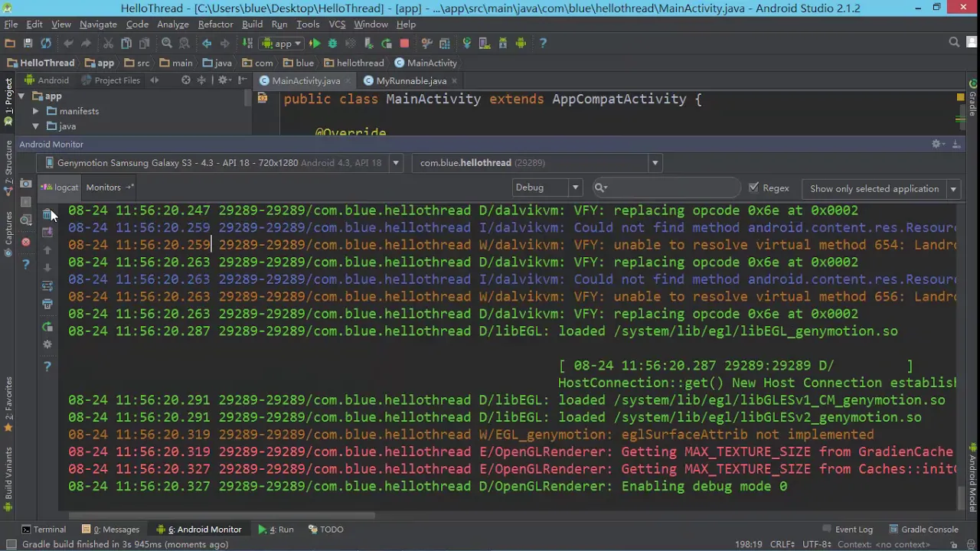Toggle the Regex checkbox
This screenshot has width=980, height=551.
coord(753,187)
